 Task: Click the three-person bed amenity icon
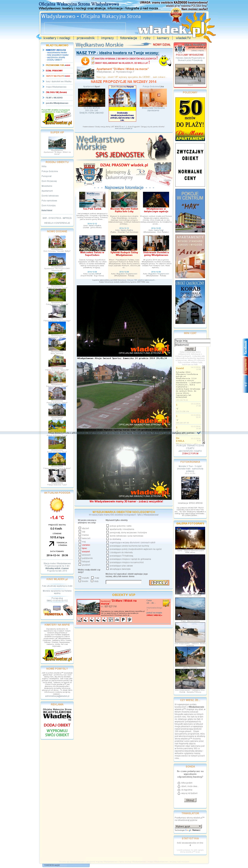click(98, 620)
